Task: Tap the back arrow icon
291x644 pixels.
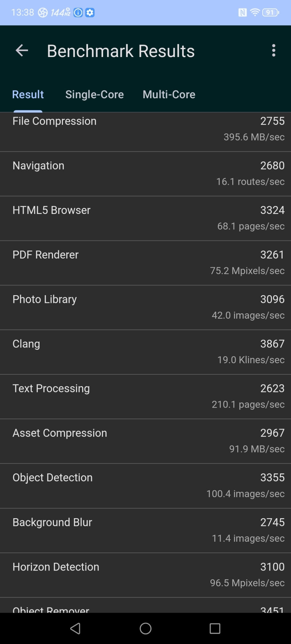Action: 22,51
